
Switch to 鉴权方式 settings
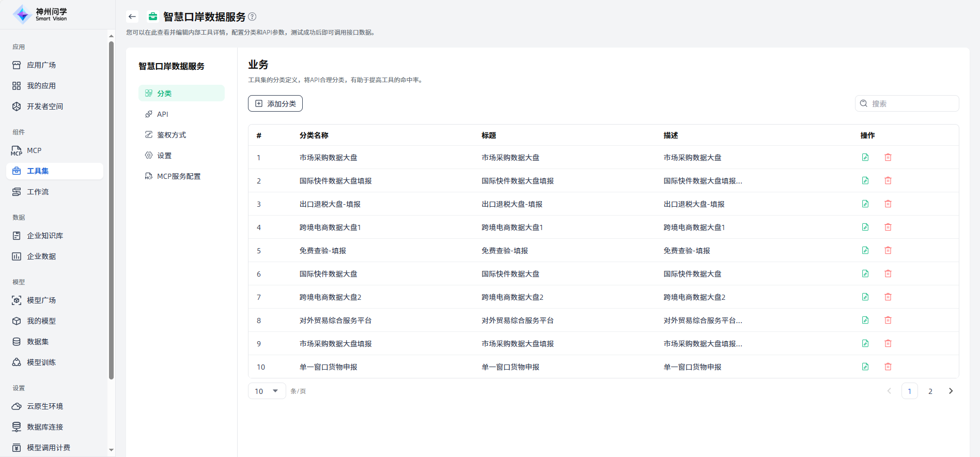pos(171,135)
